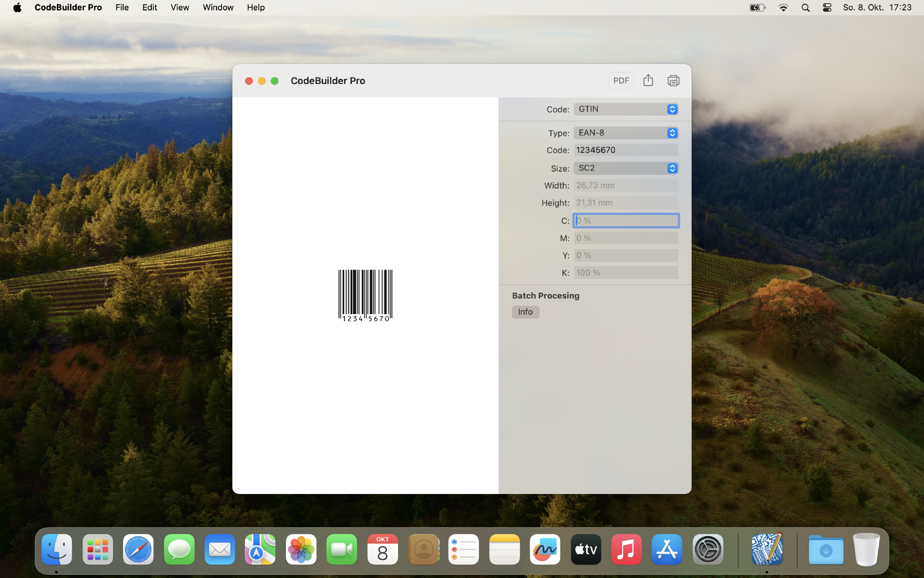Viewport: 924px width, 578px height.
Task: Open Apple TV from the Dock
Action: click(586, 550)
